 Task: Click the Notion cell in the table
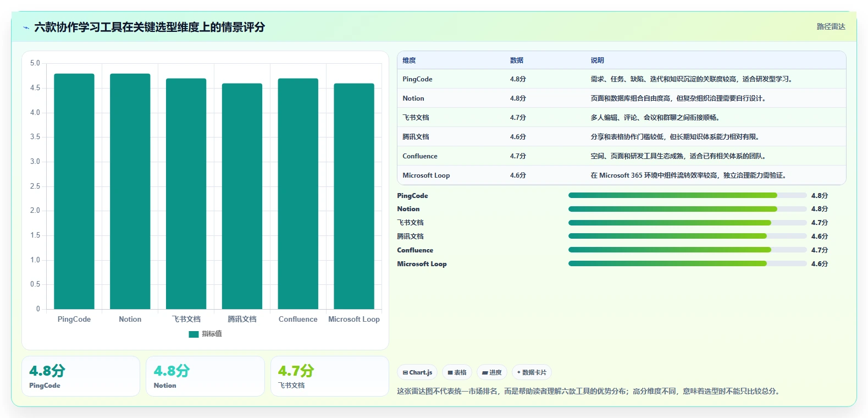(413, 98)
